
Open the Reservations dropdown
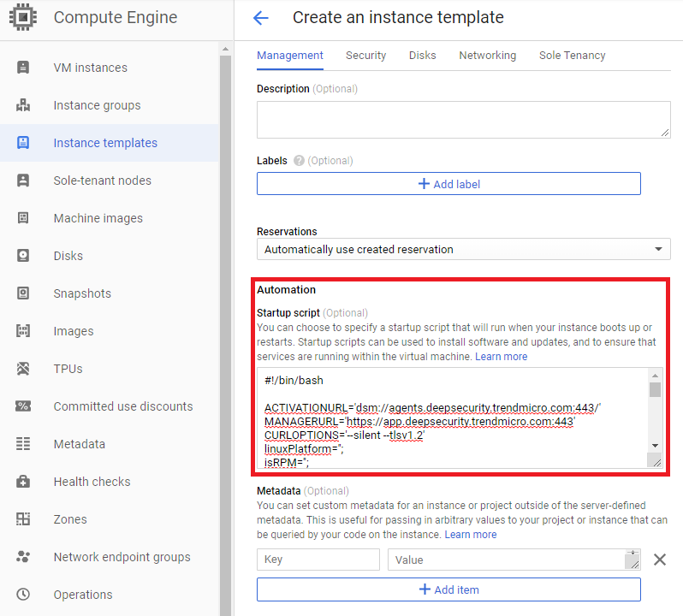463,249
